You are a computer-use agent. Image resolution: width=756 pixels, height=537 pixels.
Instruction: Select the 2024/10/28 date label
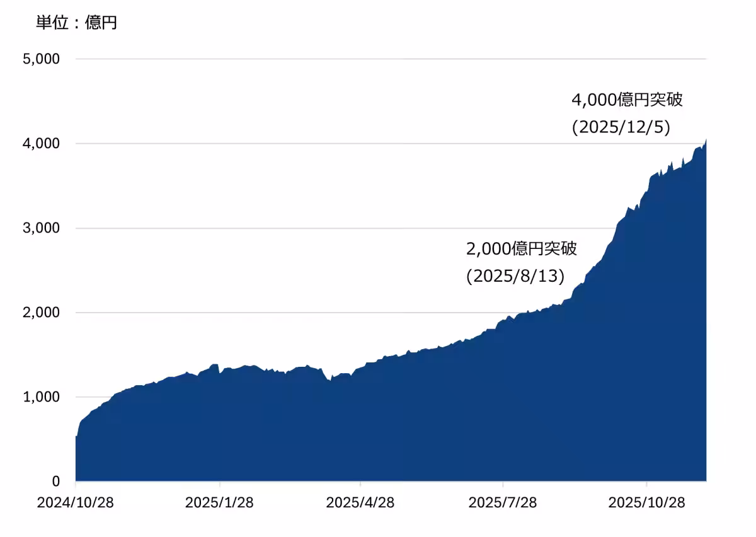tap(76, 503)
